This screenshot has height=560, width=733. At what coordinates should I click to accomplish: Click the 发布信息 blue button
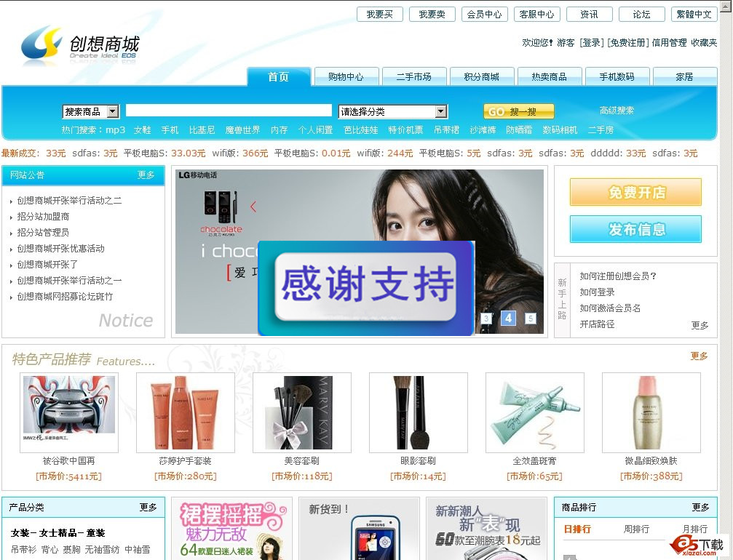[635, 229]
